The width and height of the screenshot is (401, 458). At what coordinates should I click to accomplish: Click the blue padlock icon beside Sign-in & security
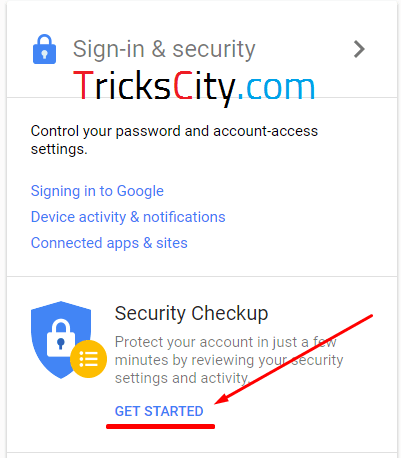(44, 49)
